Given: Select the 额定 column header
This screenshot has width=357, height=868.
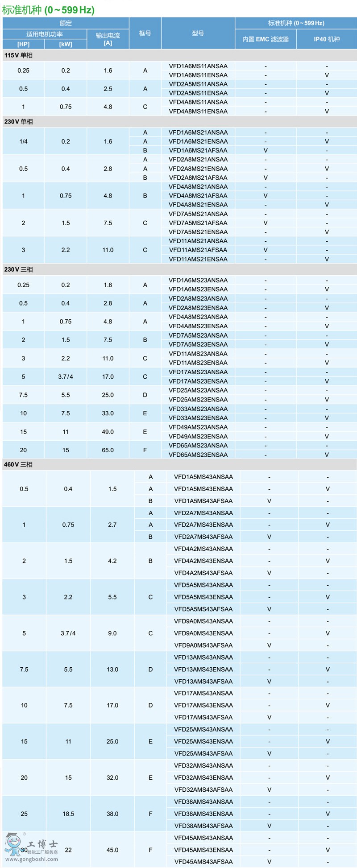Looking at the screenshot, I should pyautogui.click(x=66, y=23).
